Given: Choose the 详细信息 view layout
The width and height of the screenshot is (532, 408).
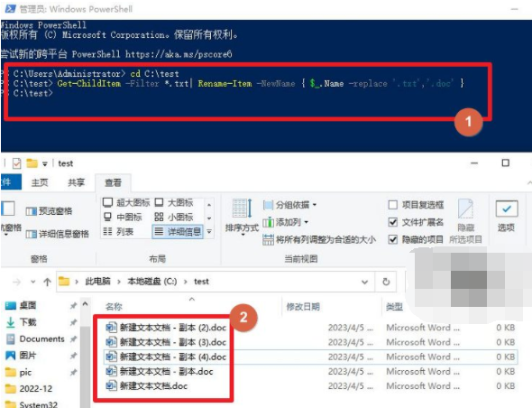Looking at the screenshot, I should 178,232.
